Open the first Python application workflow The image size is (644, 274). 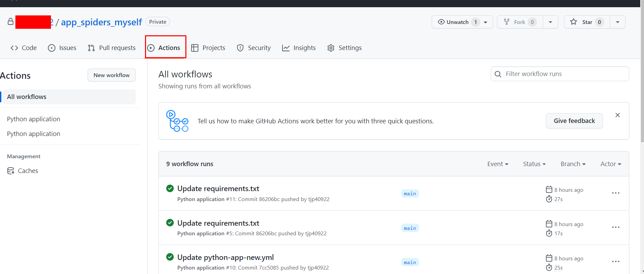(x=34, y=119)
